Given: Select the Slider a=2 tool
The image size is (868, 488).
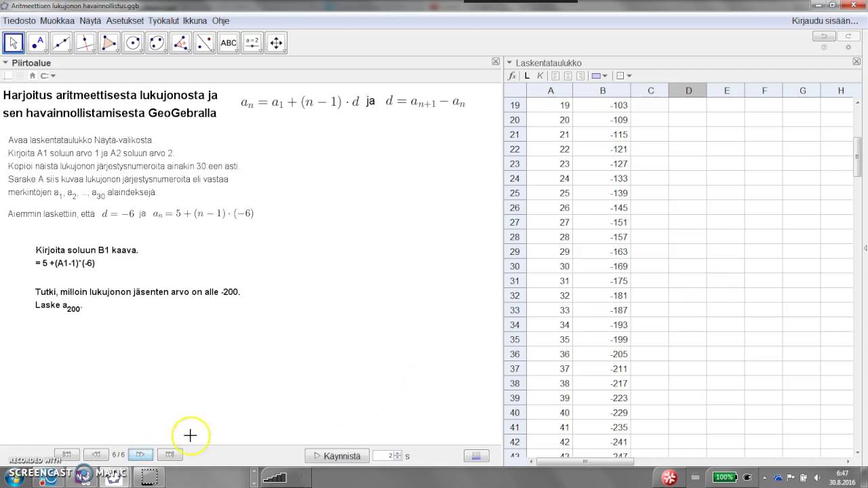Looking at the screenshot, I should (x=252, y=43).
